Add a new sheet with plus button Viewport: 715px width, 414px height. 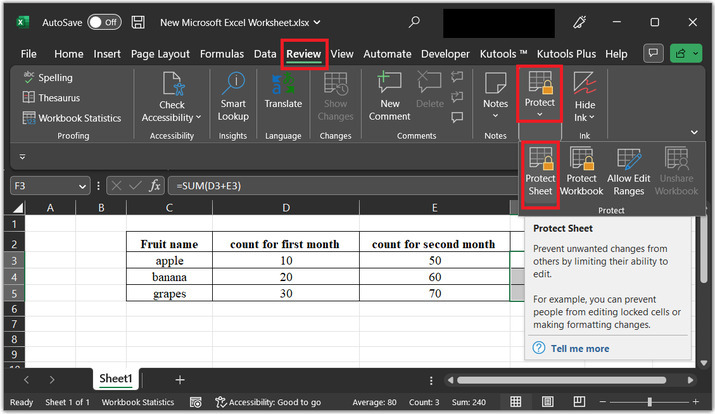click(180, 379)
